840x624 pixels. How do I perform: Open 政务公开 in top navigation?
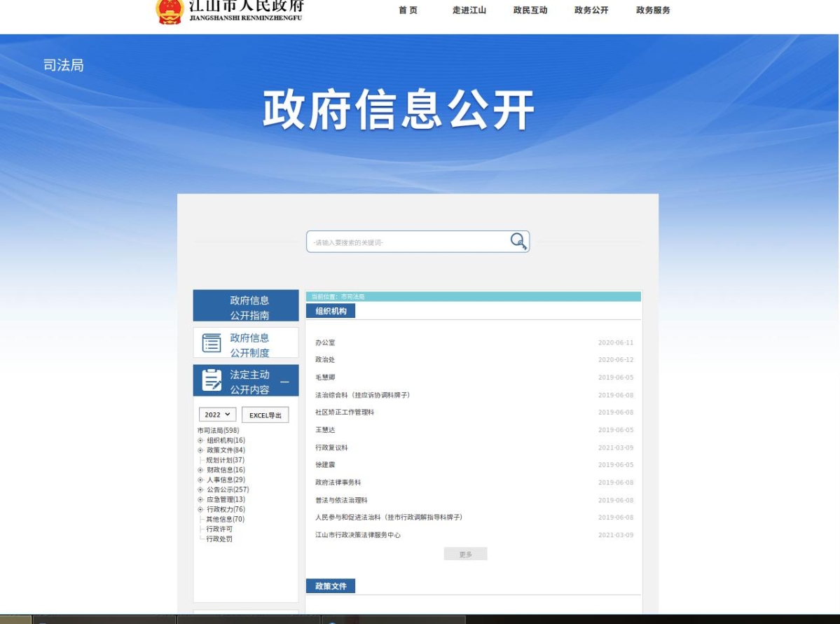(591, 11)
